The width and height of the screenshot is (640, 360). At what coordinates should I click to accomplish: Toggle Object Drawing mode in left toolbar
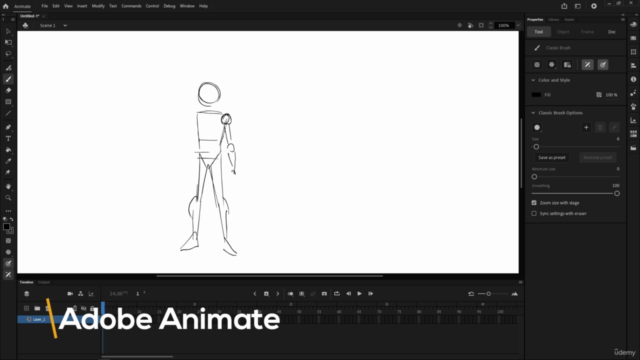pyautogui.click(x=8, y=241)
